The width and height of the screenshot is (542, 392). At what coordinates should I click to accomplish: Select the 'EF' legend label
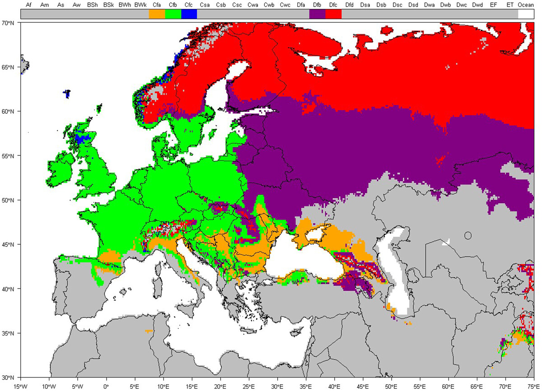pyautogui.click(x=494, y=5)
